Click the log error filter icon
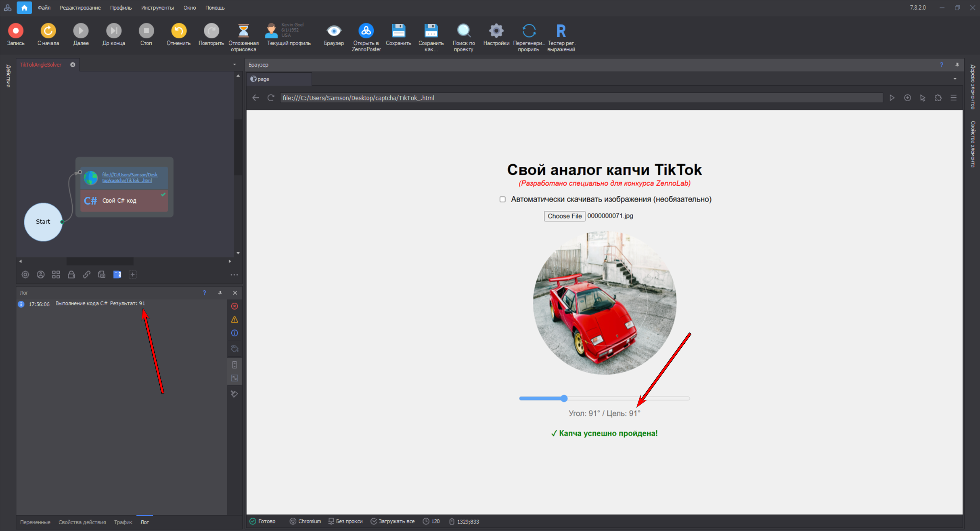The image size is (980, 531). [x=235, y=306]
